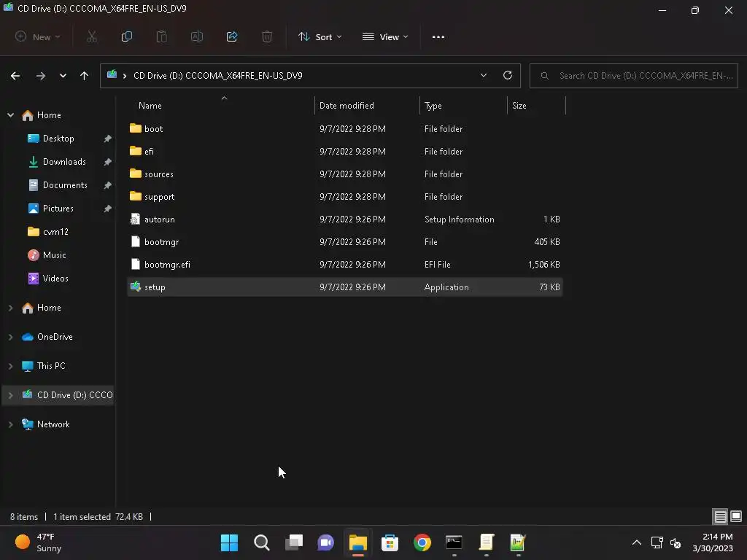Collapse the top Home tree node

coord(10,114)
